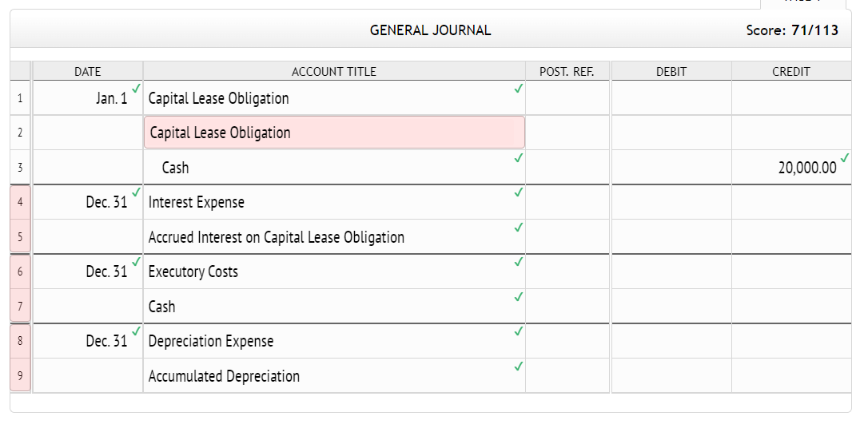Image resolution: width=868 pixels, height=428 pixels.
Task: Click the debit cell for Executory Costs
Action: pos(671,271)
